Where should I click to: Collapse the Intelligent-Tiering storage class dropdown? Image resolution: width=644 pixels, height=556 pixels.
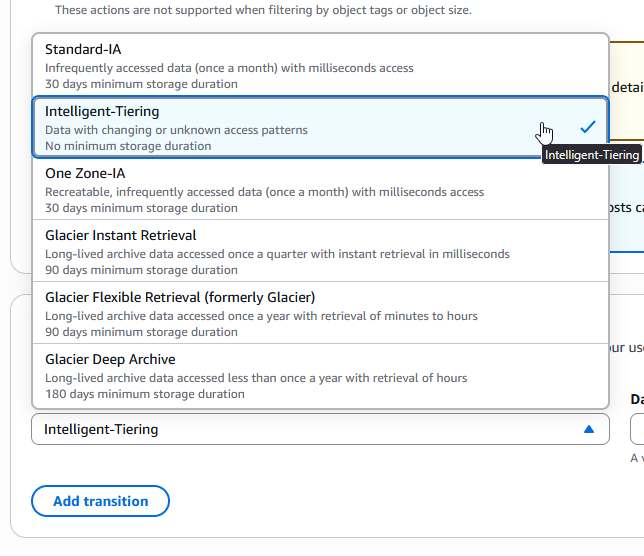[320, 429]
